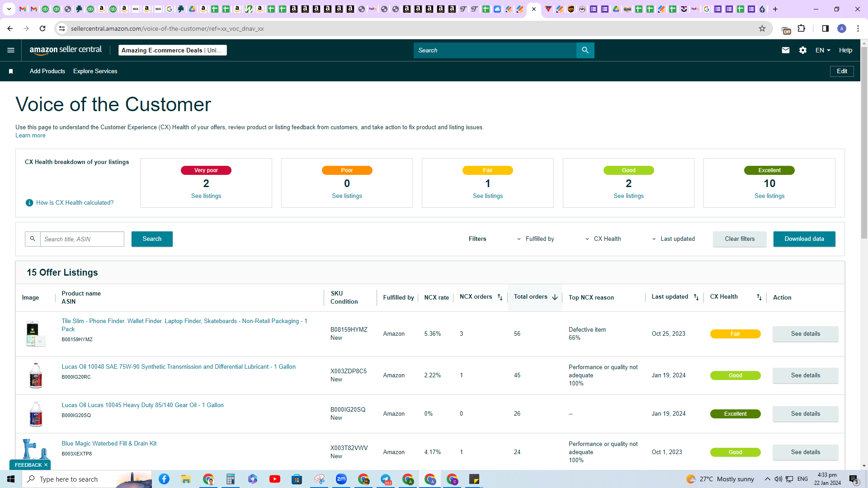Expand the Last updated filter

673,239
